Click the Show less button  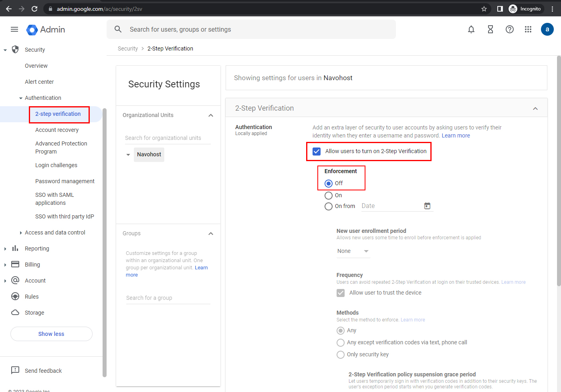coord(51,334)
